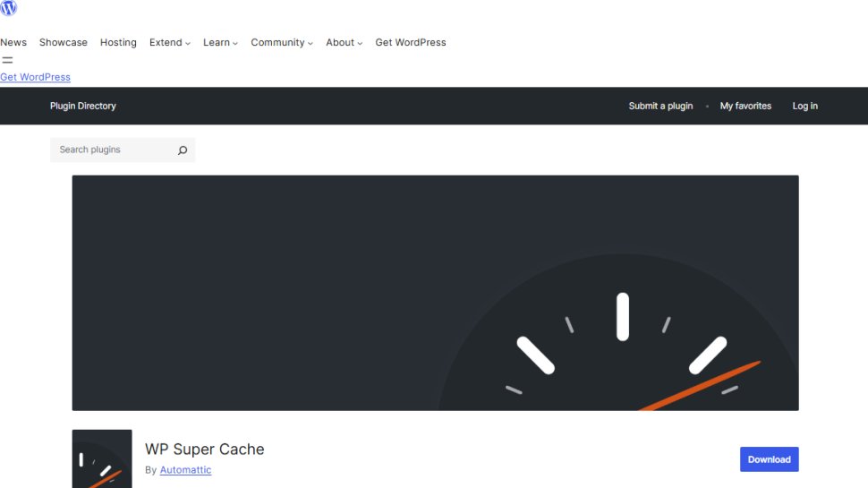Expand the Community menu
Image resolution: width=868 pixels, height=488 pixels.
point(282,43)
